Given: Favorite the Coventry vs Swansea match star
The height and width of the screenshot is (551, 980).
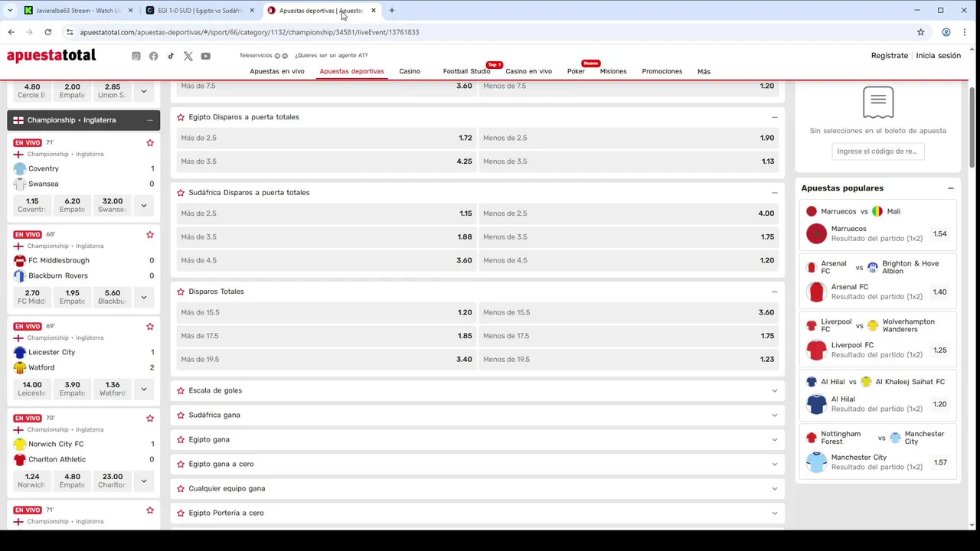Looking at the screenshot, I should (x=150, y=143).
